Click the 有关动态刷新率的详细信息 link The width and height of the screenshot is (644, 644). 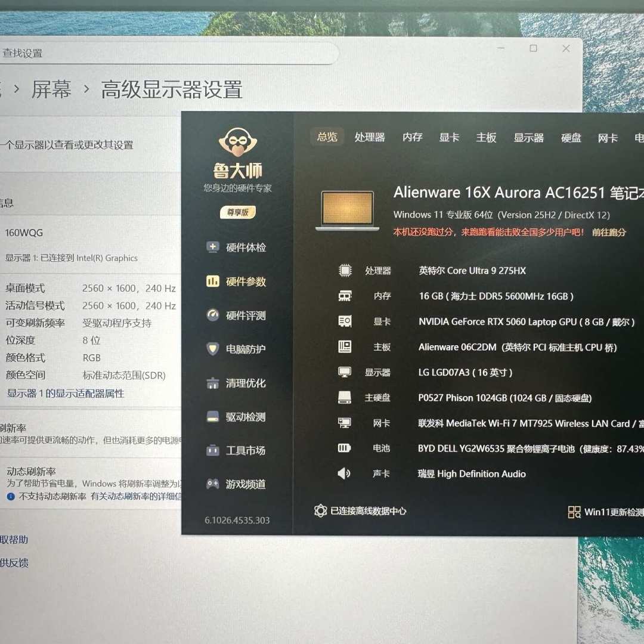click(x=136, y=496)
